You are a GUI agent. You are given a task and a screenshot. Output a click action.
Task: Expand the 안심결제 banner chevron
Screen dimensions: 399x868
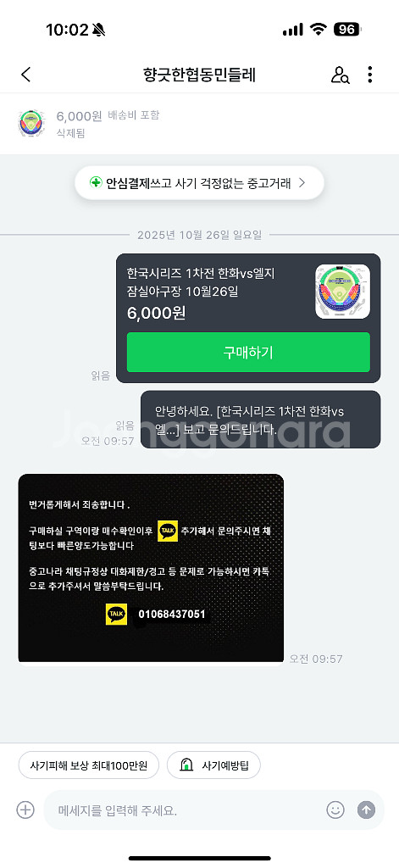tap(302, 183)
